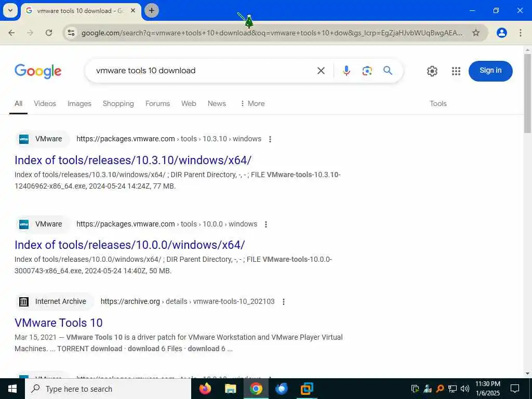Open options menu for Internet Archive result
The width and height of the screenshot is (532, 399).
(x=284, y=302)
